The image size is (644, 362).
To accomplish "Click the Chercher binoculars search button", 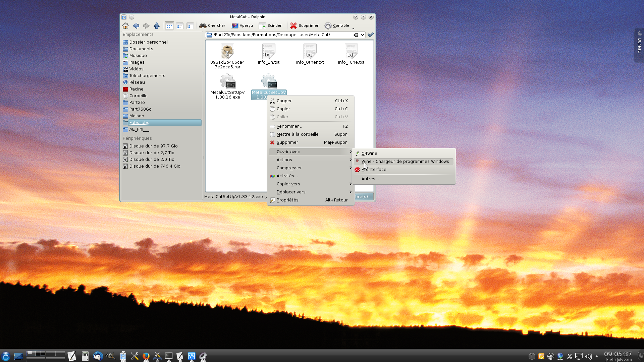I will tap(212, 26).
